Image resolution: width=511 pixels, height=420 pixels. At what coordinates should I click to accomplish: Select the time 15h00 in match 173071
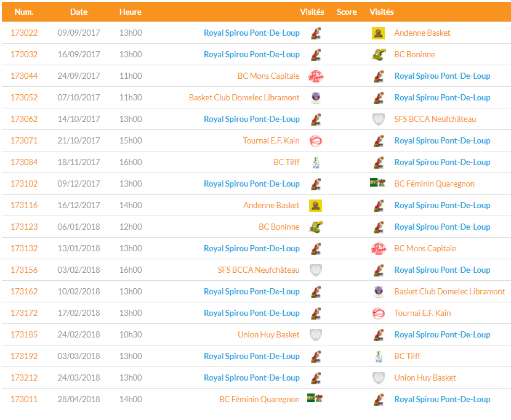[x=131, y=140]
